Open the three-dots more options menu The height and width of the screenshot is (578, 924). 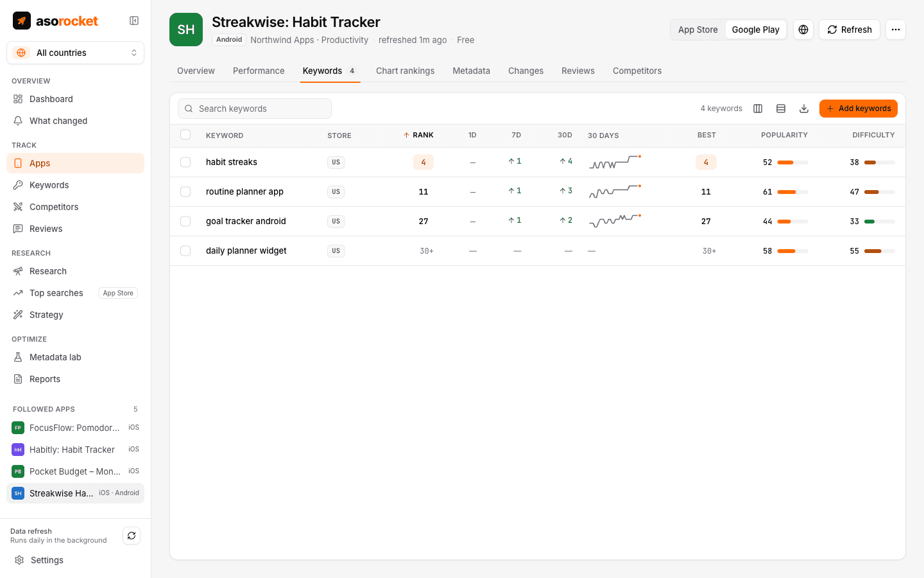click(896, 30)
